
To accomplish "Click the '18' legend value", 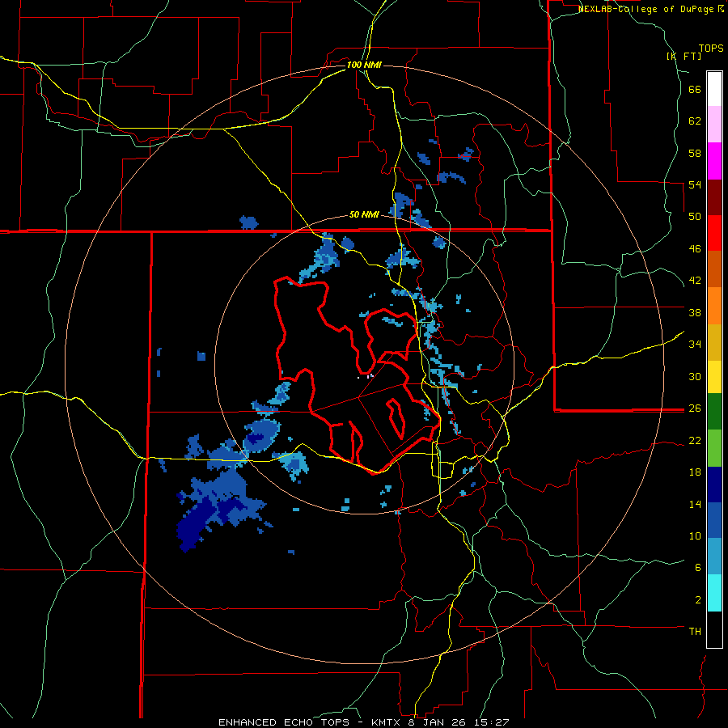I will [x=695, y=472].
